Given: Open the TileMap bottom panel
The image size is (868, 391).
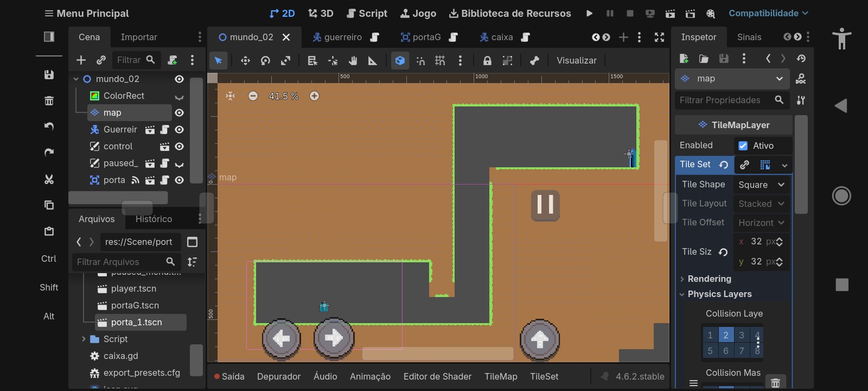Looking at the screenshot, I should (x=500, y=376).
